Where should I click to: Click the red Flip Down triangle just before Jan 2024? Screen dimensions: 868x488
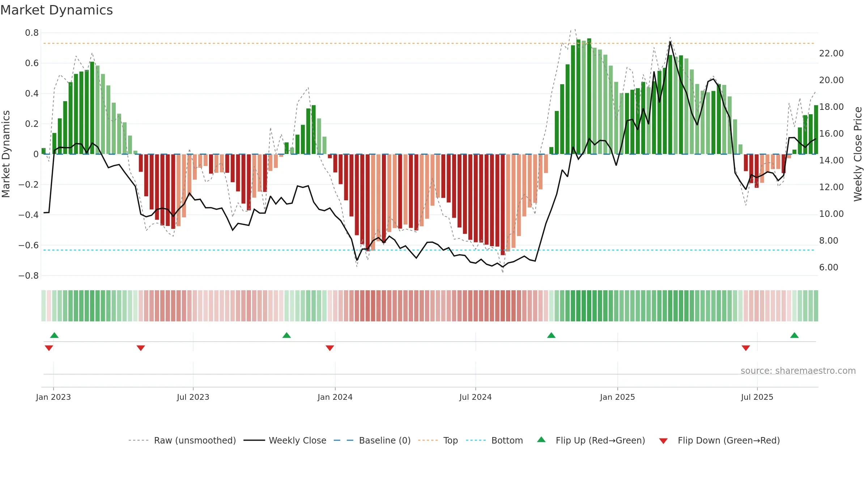click(x=329, y=348)
